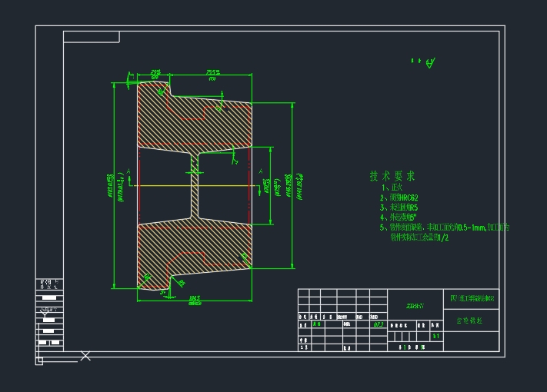Screen dimensions: 547x392
Task: Select the web thickness dimension 4
Action: (195, 171)
